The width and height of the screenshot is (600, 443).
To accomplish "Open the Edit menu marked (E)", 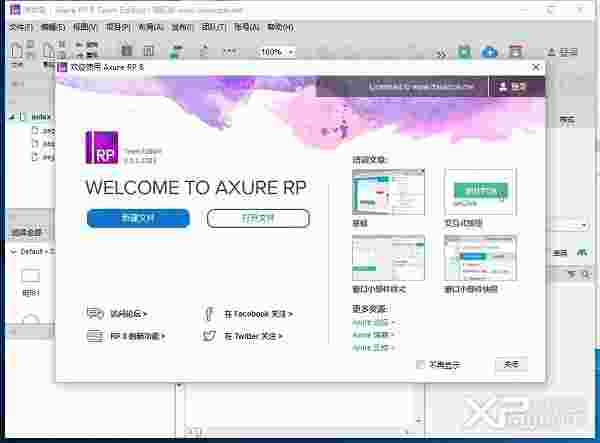I will click(53, 28).
